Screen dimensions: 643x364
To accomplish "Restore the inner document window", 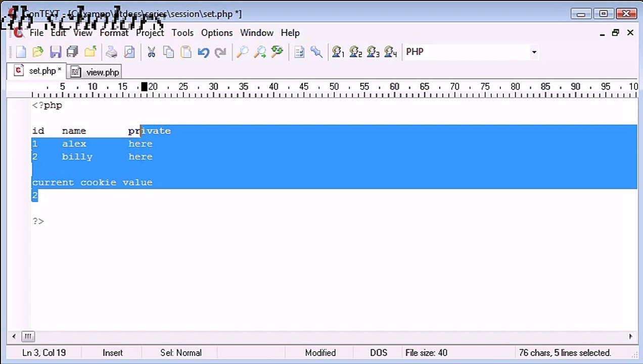I will pos(616,33).
